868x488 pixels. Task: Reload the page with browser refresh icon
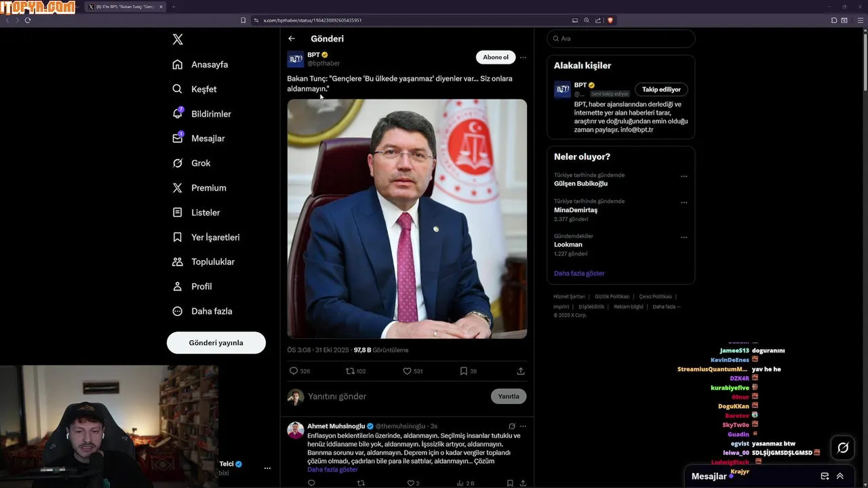click(28, 20)
